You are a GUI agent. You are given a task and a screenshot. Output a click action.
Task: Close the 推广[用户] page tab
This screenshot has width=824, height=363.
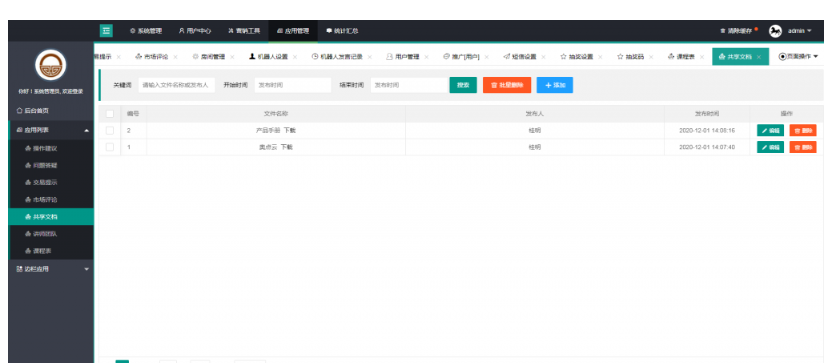tap(487, 57)
